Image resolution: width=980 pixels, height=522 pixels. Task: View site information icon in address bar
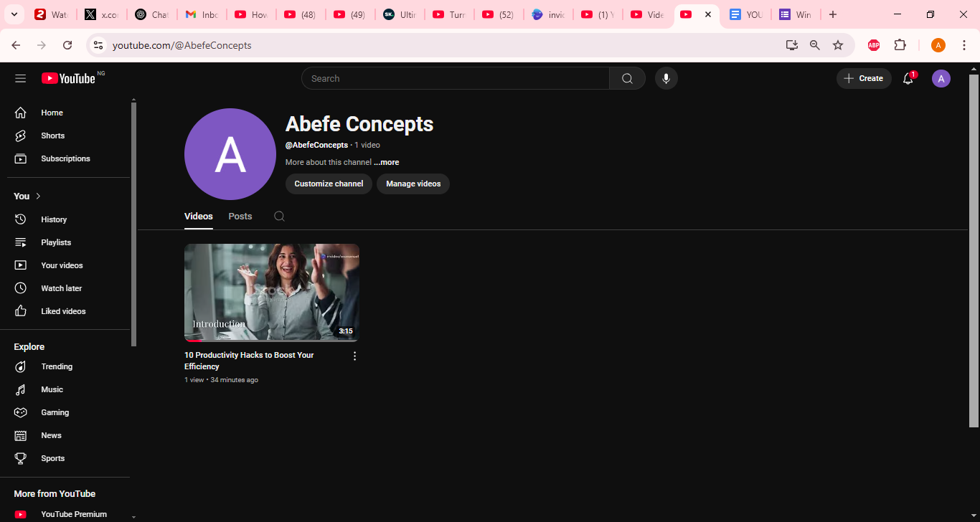coord(98,45)
